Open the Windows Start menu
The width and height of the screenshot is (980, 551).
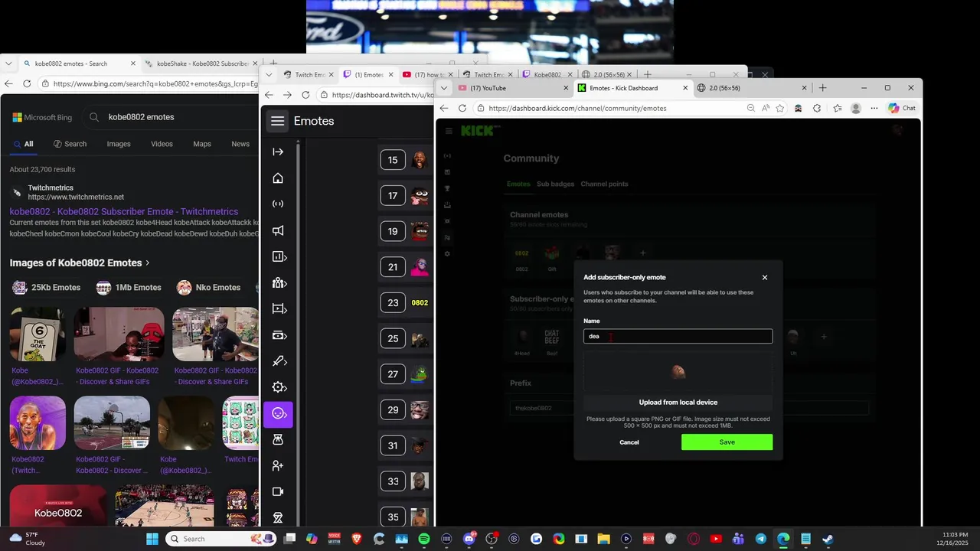pyautogui.click(x=152, y=539)
